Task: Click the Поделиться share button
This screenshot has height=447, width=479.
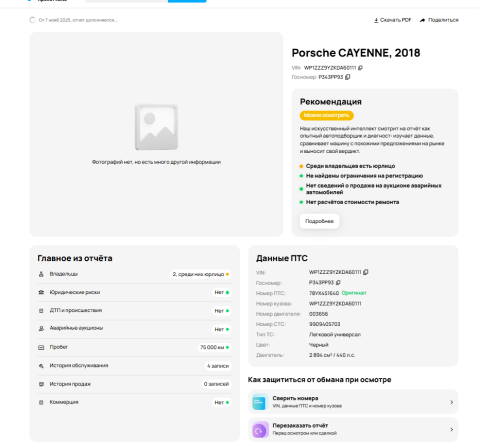Action: (x=439, y=20)
